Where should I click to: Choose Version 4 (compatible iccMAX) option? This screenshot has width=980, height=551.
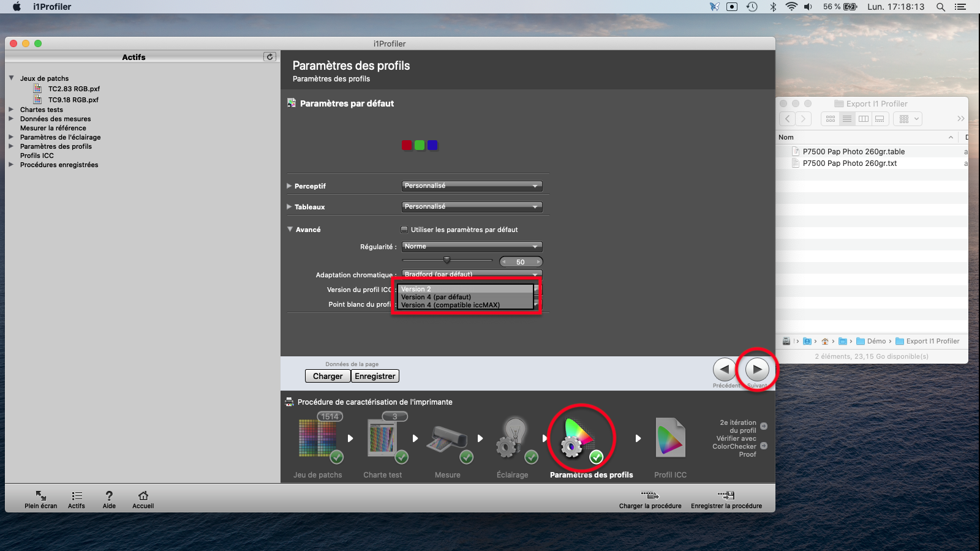pos(466,305)
